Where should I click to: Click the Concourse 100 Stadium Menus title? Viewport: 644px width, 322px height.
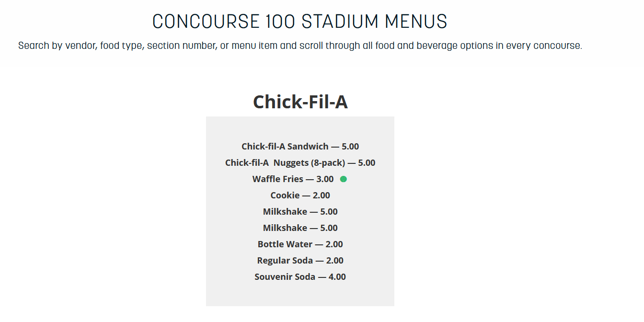300,22
